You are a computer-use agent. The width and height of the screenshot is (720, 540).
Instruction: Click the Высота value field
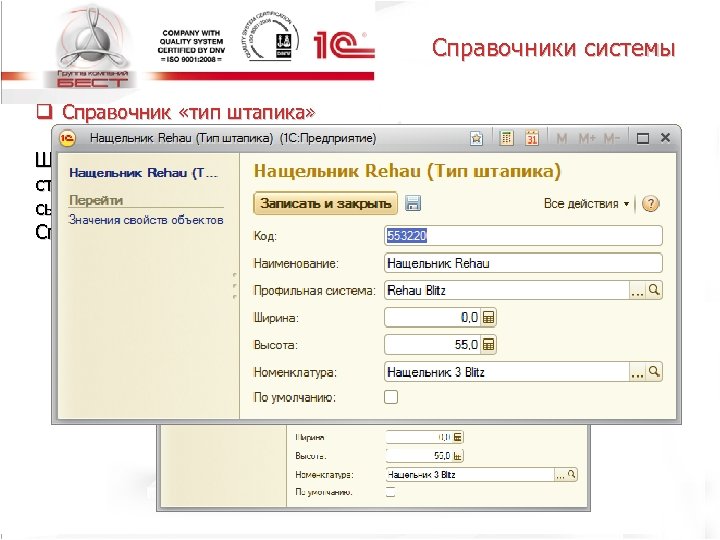click(432, 344)
